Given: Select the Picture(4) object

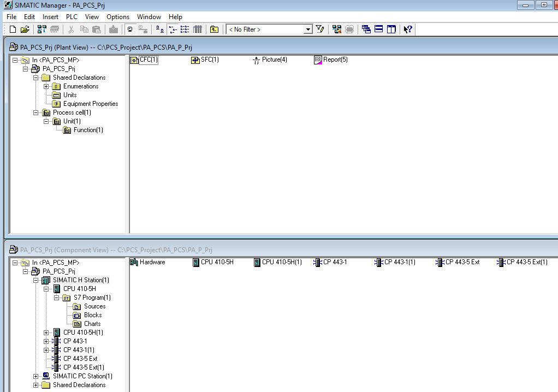Looking at the screenshot, I should pyautogui.click(x=270, y=60).
